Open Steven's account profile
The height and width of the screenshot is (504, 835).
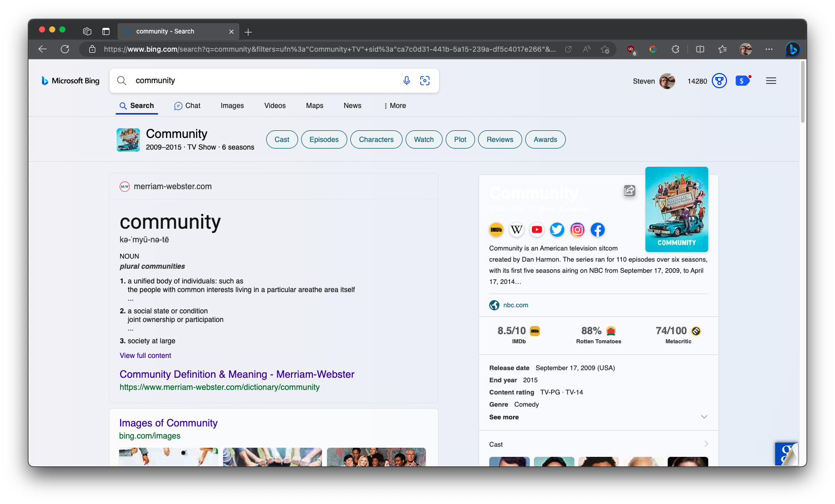pyautogui.click(x=654, y=81)
